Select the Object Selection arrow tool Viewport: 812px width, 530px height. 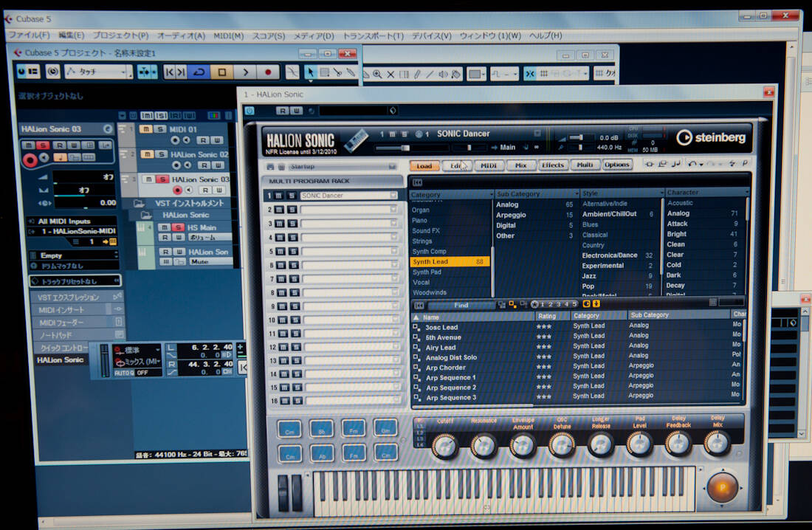coord(310,72)
